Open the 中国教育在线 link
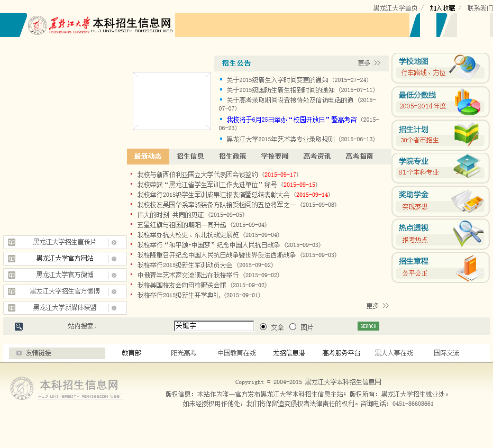The image size is (493, 448). coord(237,353)
